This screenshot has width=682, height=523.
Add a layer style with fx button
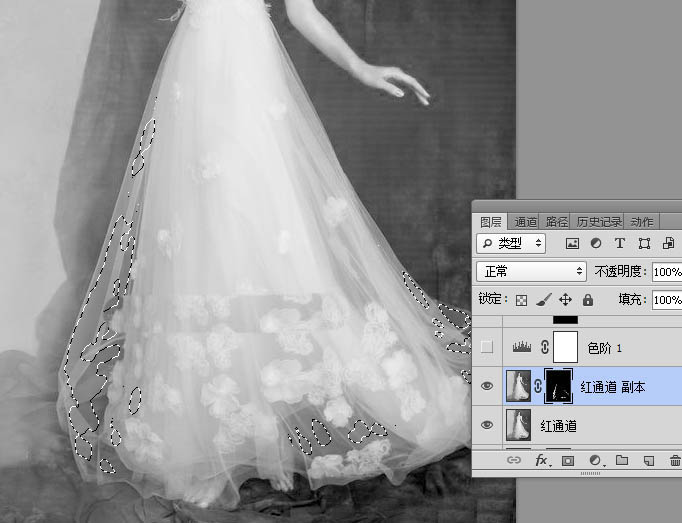coord(542,461)
